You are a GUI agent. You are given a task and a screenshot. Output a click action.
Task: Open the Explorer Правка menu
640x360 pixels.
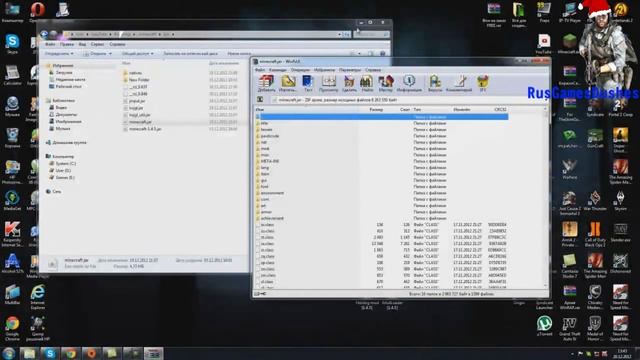[67, 44]
